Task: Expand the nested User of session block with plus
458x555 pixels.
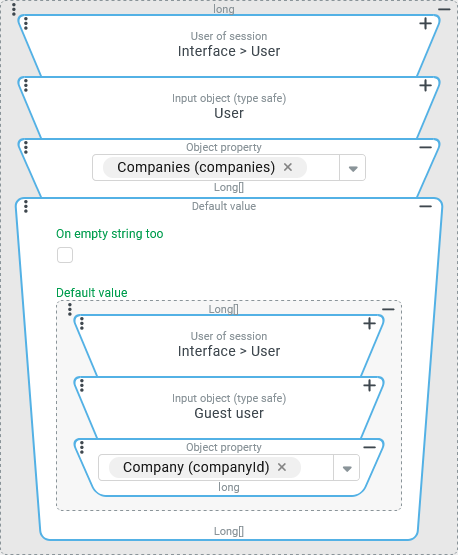Action: pos(370,324)
